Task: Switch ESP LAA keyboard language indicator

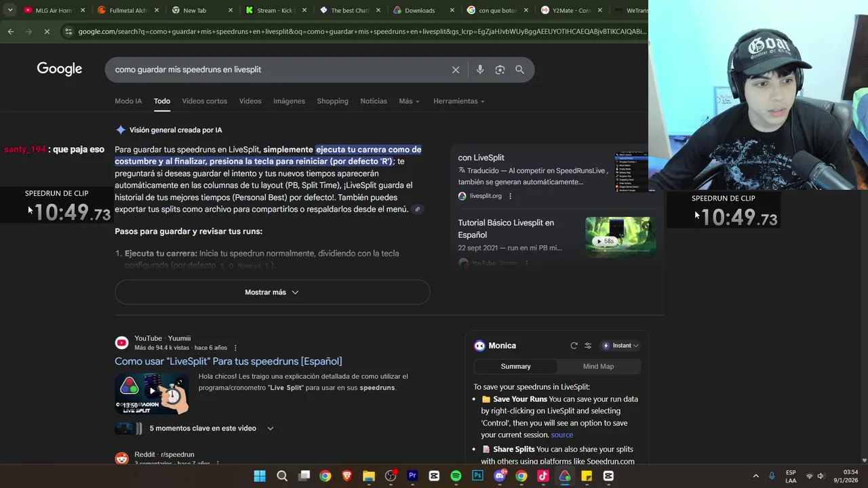Action: coord(791,476)
